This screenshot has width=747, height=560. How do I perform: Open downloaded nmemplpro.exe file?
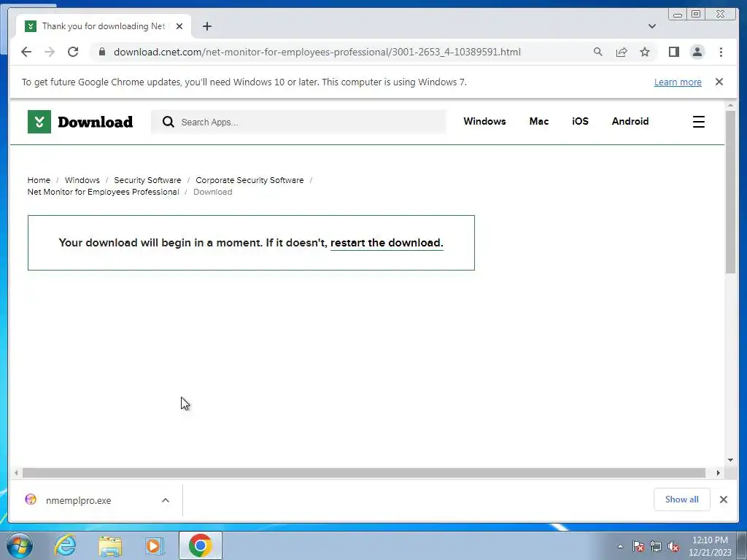point(79,500)
